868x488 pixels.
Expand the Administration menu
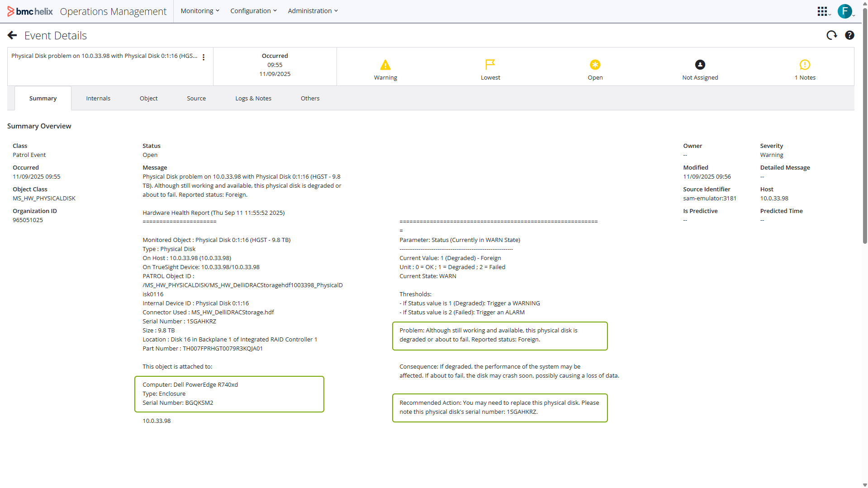[x=313, y=11]
